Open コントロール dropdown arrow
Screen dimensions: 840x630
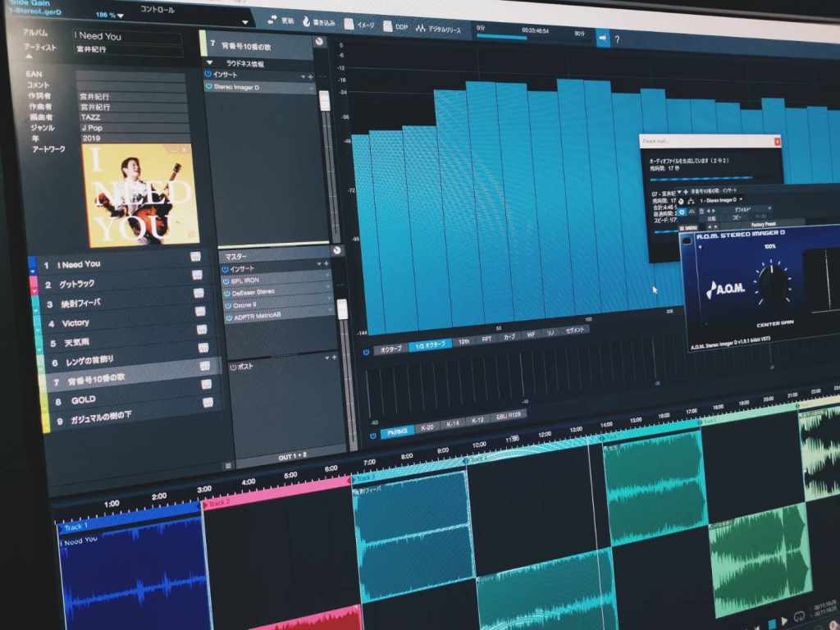[244, 22]
